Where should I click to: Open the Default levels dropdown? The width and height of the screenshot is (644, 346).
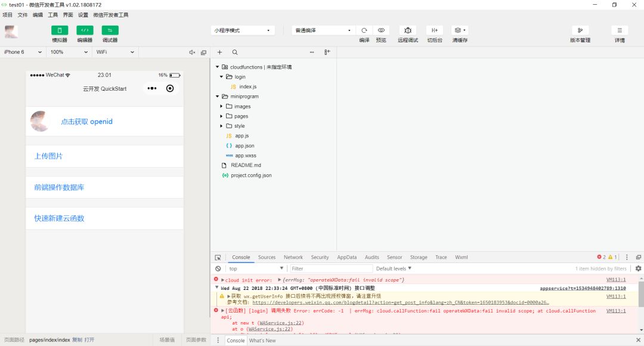[x=394, y=268]
